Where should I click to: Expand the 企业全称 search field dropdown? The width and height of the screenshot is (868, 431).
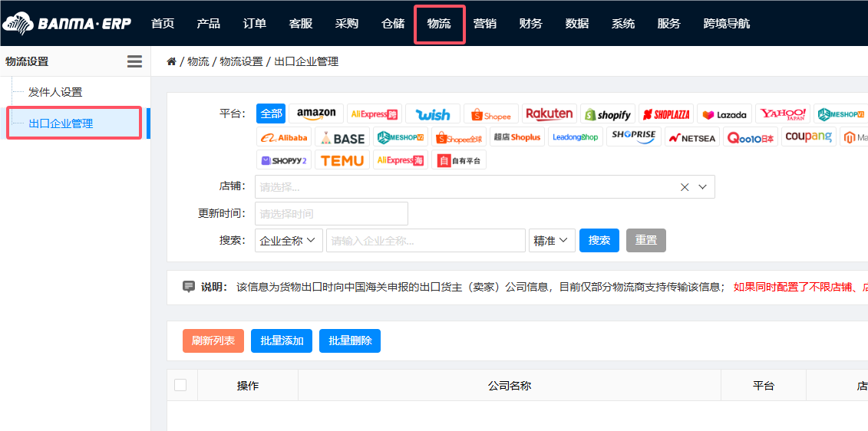click(x=289, y=241)
